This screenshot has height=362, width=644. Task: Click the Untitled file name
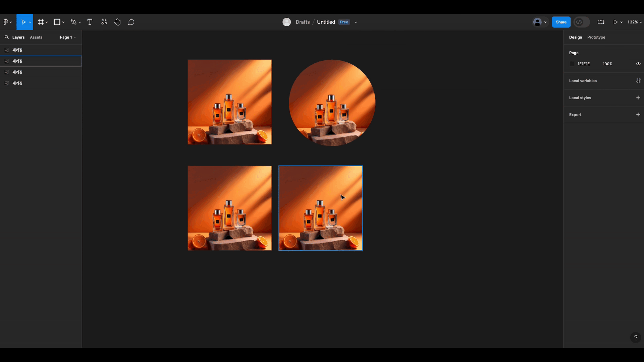326,22
